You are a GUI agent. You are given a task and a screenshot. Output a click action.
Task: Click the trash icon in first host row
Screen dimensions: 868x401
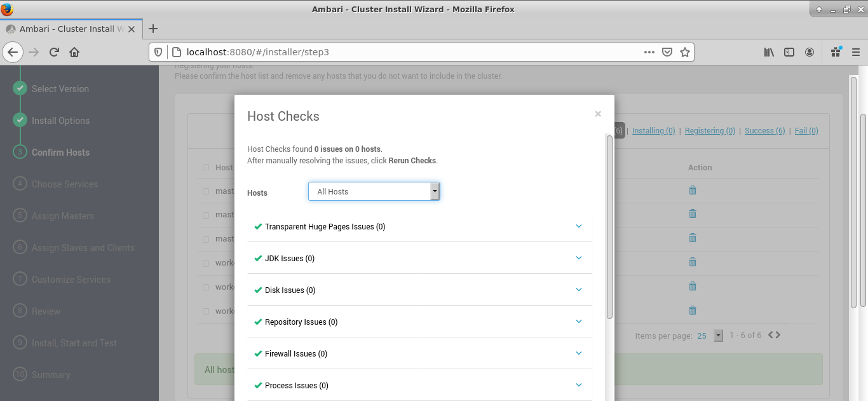pos(693,190)
